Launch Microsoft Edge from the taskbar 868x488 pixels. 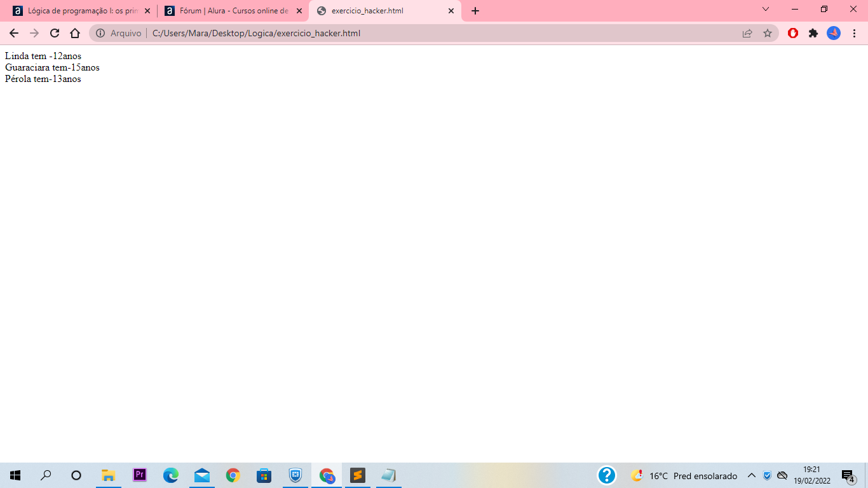tap(171, 475)
